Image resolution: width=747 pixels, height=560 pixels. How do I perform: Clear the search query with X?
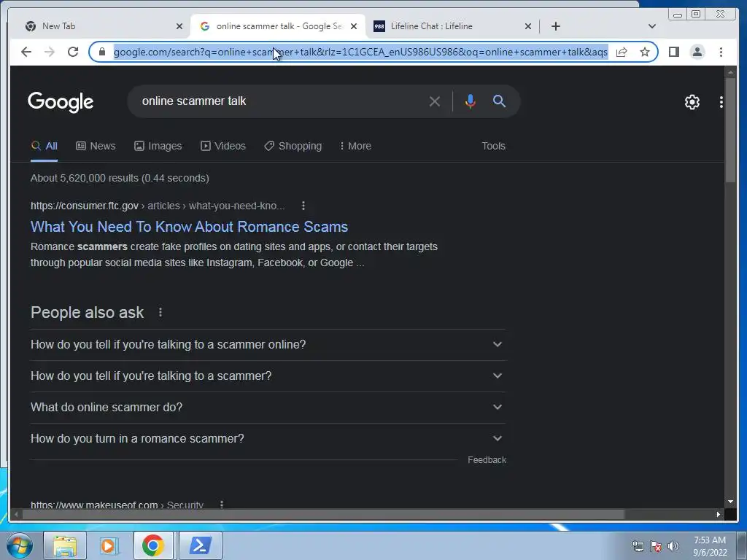(x=435, y=101)
